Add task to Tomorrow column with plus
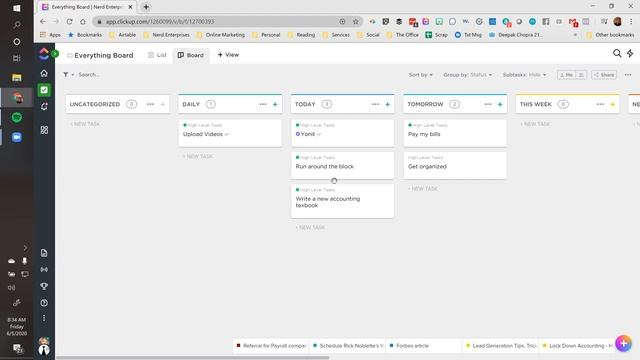Image resolution: width=640 pixels, height=360 pixels. tap(500, 104)
